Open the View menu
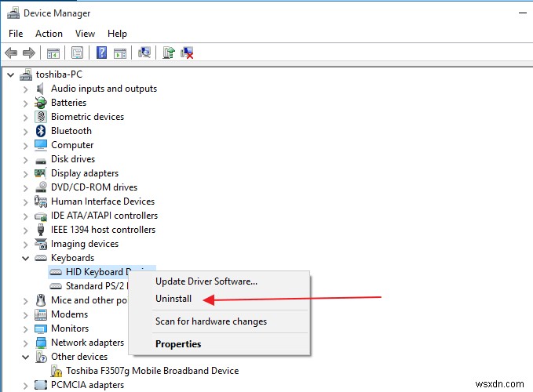Image resolution: width=533 pixels, height=392 pixels. coord(85,34)
